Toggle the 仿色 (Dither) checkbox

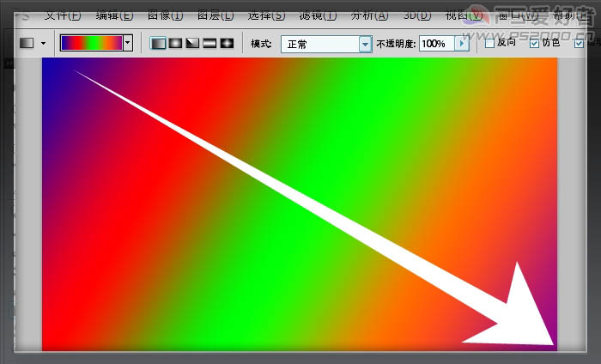(x=535, y=43)
